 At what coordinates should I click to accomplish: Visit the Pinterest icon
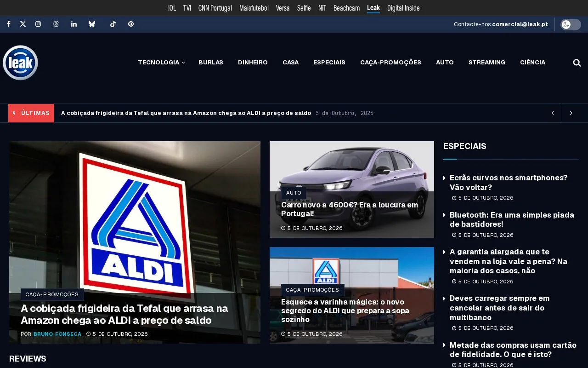(131, 24)
